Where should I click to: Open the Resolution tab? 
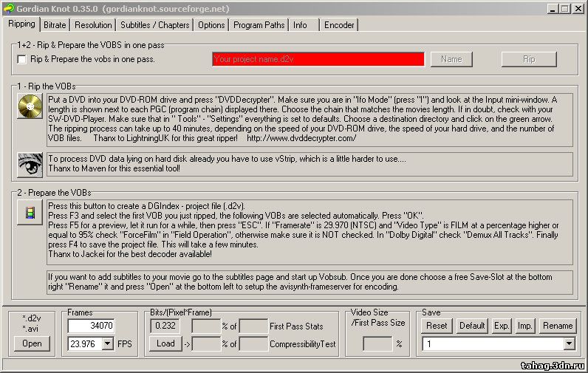(93, 24)
